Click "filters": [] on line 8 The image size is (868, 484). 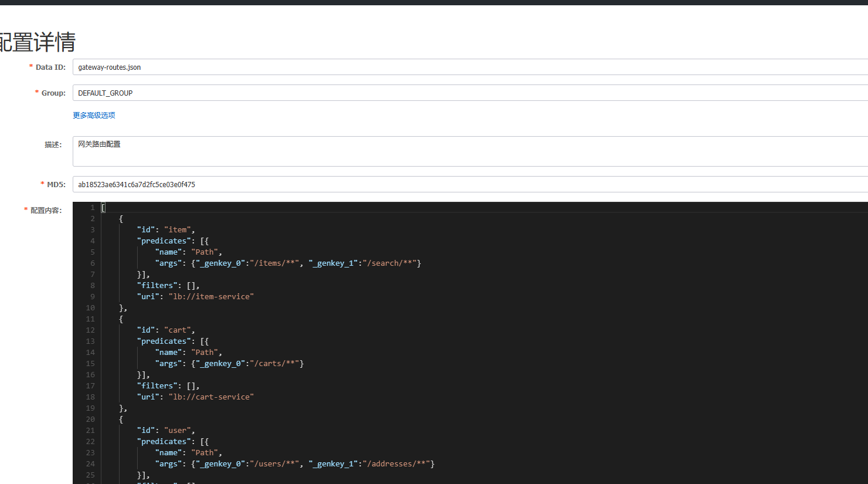168,286
